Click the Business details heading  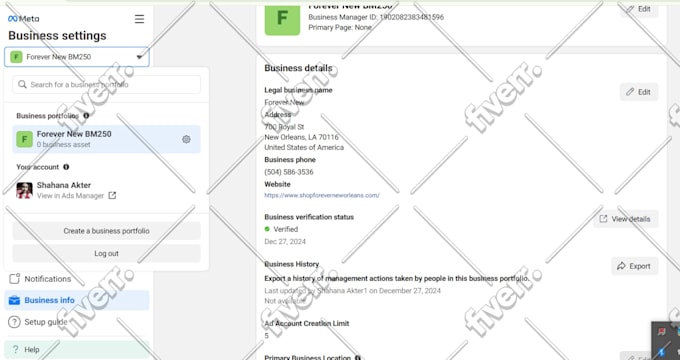point(298,68)
